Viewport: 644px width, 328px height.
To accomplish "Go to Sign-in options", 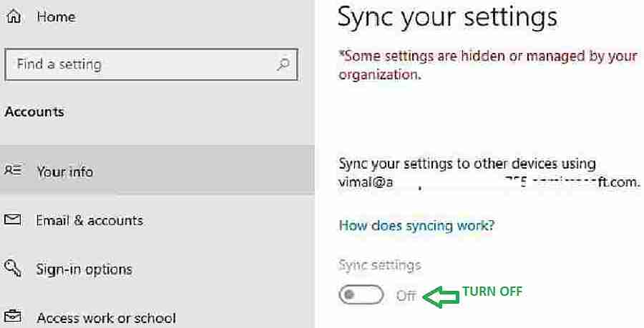I will pyautogui.click(x=157, y=269).
